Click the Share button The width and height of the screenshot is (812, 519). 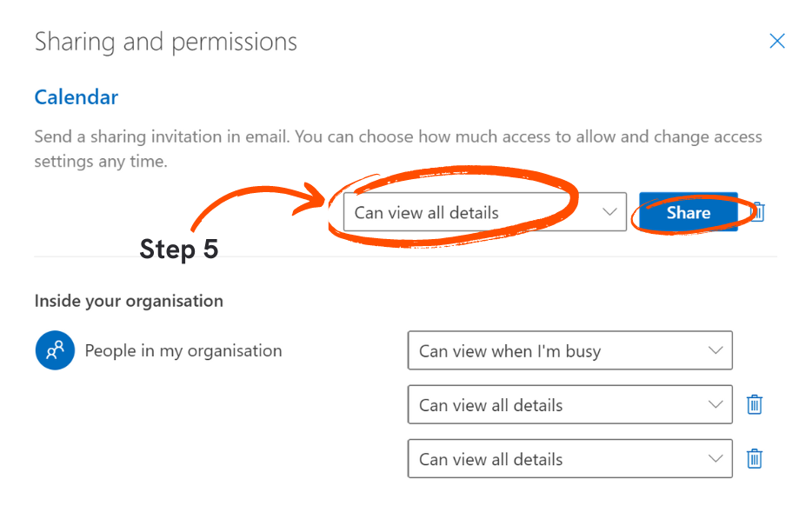coord(688,211)
